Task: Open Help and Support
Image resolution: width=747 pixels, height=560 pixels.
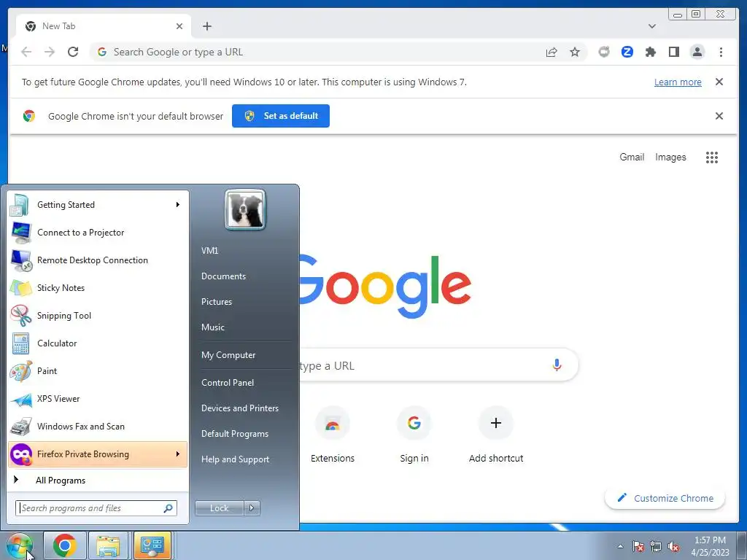Action: coord(235,459)
